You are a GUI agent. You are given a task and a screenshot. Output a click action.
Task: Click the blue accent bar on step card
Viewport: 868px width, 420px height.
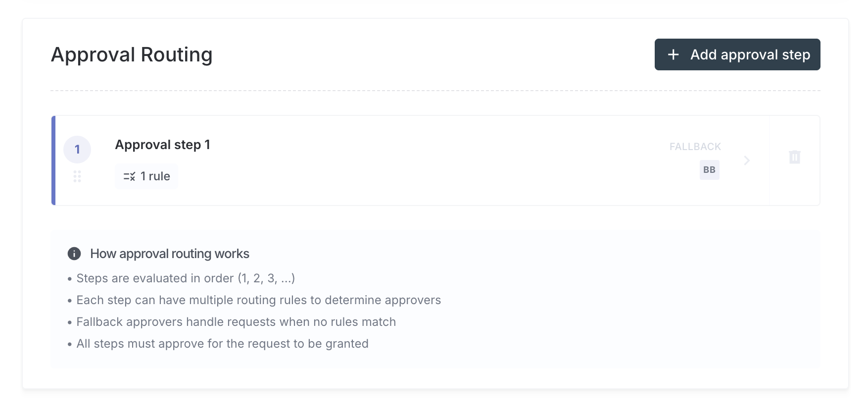[53, 160]
